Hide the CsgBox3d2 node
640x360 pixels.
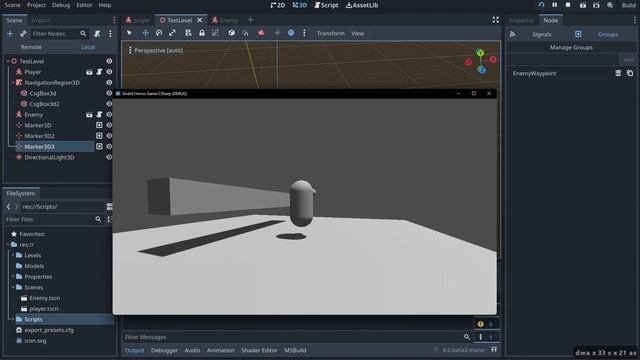click(109, 104)
